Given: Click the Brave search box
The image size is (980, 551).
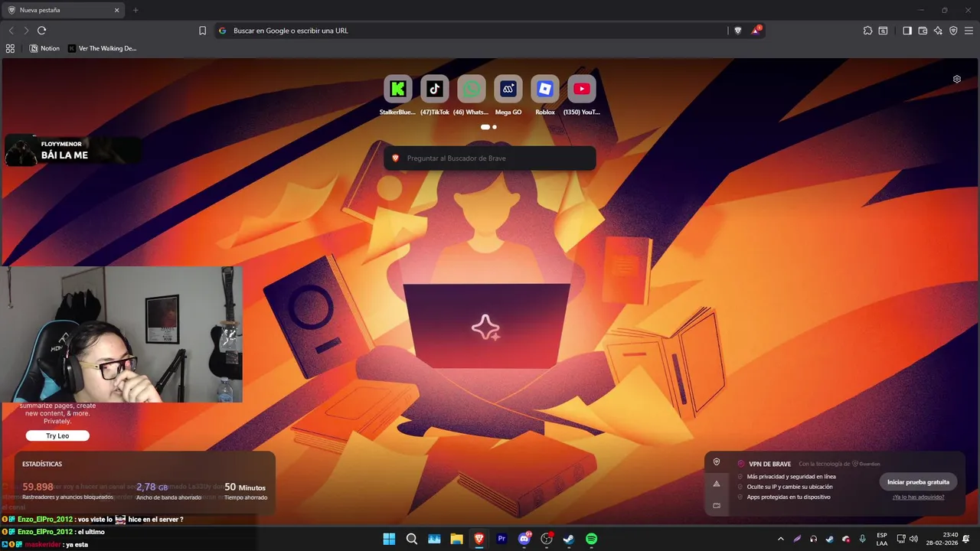Looking at the screenshot, I should [x=490, y=158].
